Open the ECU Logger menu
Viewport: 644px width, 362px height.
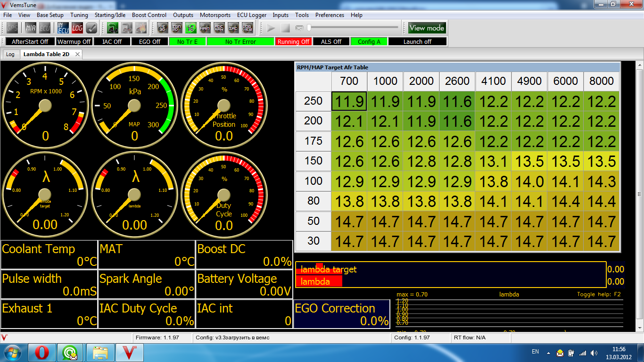click(x=252, y=15)
